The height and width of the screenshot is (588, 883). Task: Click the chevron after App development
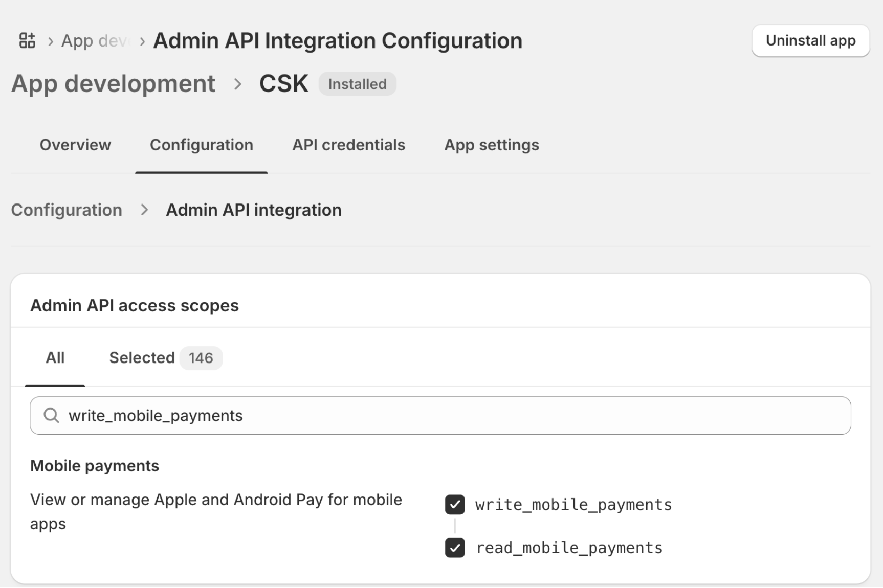click(x=237, y=83)
